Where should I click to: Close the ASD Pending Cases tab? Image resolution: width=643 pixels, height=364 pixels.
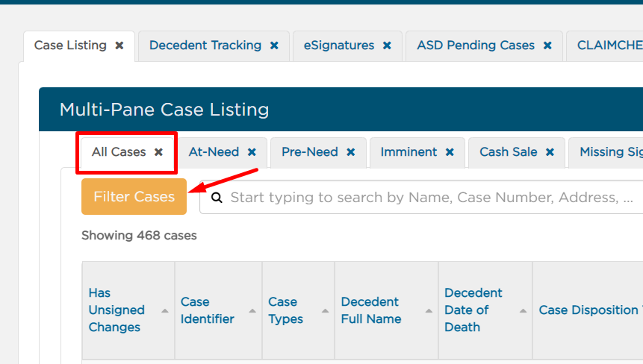(x=547, y=45)
